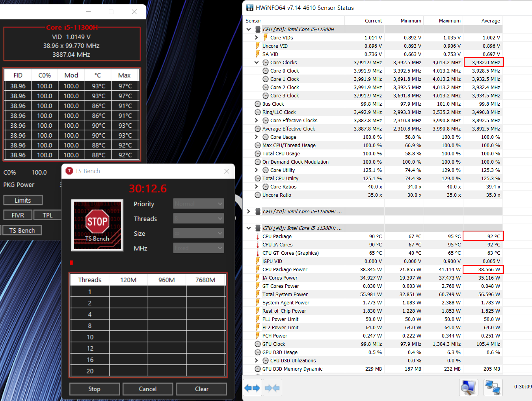The image size is (532, 401).
Task: Open the Size dropdown in TS Bench
Action: 199,233
